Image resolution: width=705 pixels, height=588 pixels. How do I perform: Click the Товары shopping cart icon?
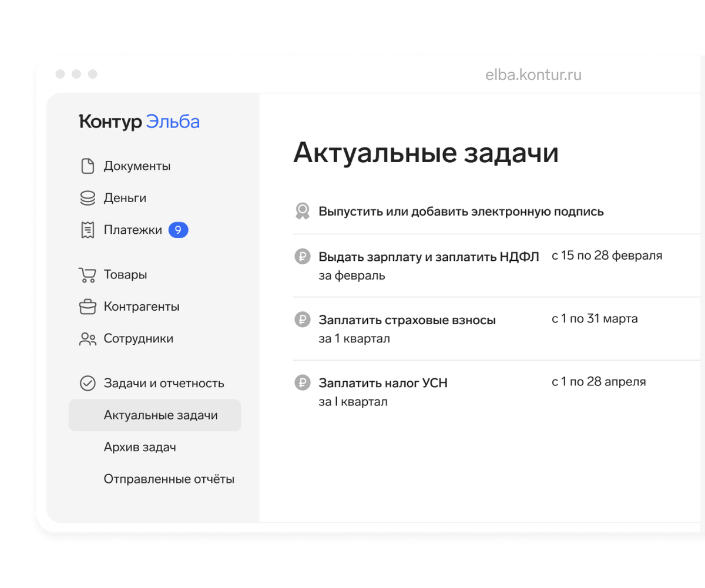tap(87, 275)
